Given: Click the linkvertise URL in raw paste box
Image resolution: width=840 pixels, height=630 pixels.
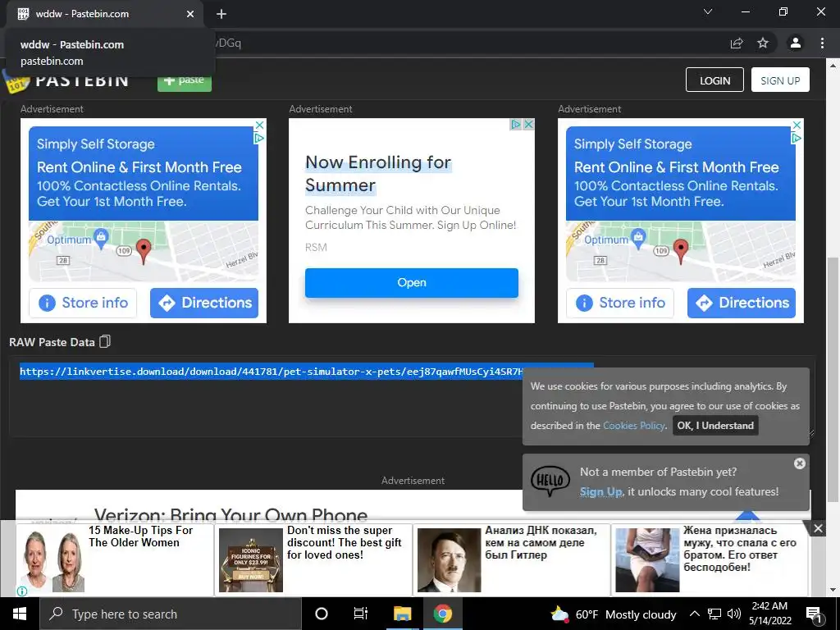Looking at the screenshot, I should (x=271, y=372).
